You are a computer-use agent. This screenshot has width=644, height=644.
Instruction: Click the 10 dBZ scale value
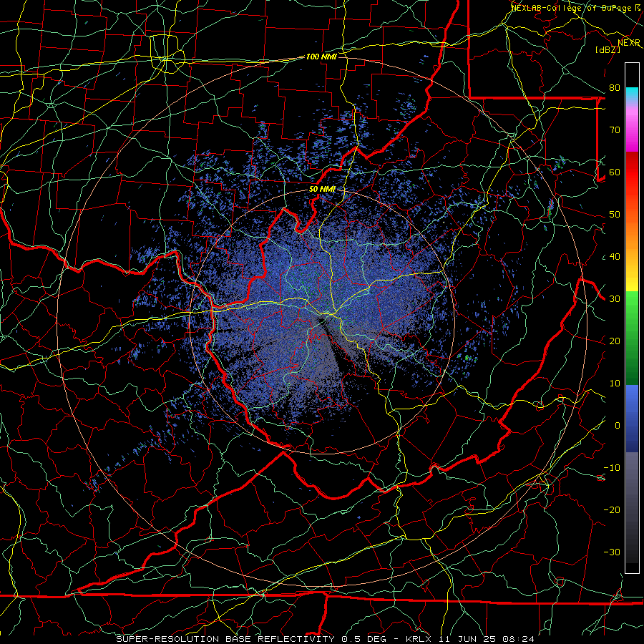click(615, 384)
